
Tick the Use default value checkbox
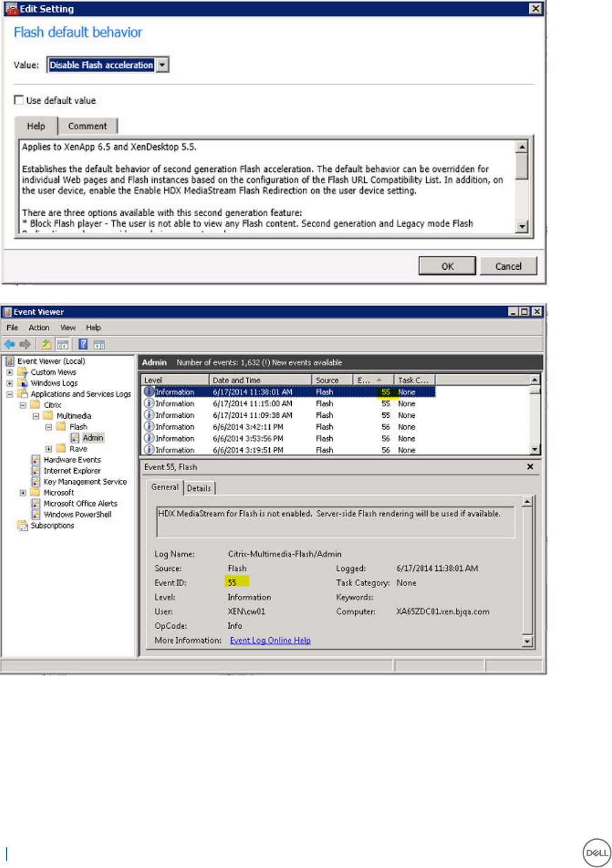(x=19, y=100)
